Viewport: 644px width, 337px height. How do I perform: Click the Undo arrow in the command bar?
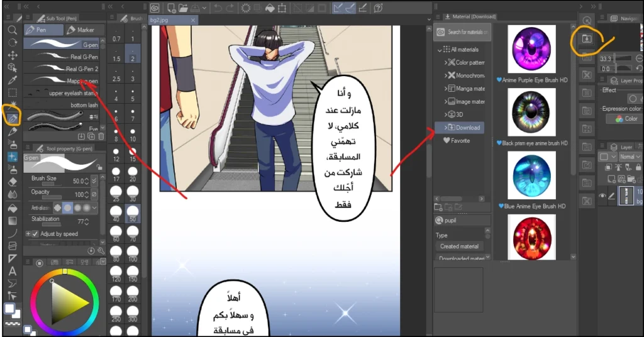[218, 8]
